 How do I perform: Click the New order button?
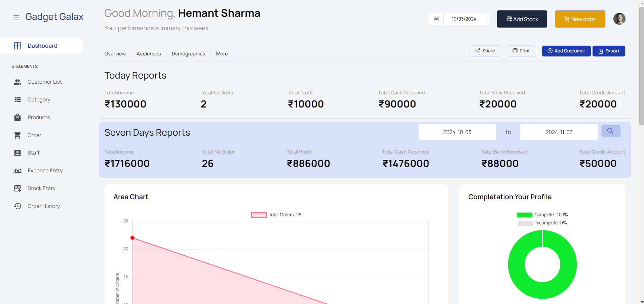point(580,19)
